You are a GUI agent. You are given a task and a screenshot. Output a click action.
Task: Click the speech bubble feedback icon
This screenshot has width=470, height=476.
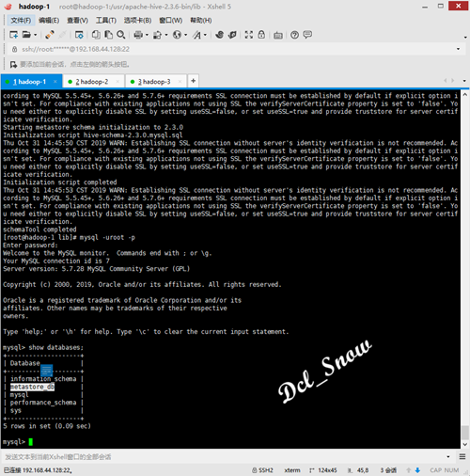pyautogui.click(x=307, y=35)
